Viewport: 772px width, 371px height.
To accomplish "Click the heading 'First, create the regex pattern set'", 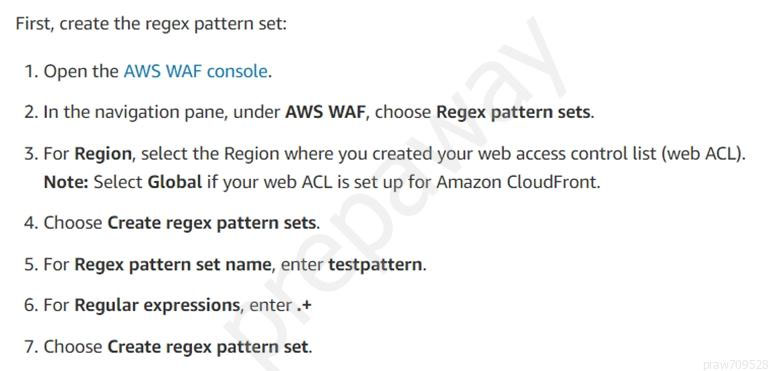I will (x=151, y=24).
